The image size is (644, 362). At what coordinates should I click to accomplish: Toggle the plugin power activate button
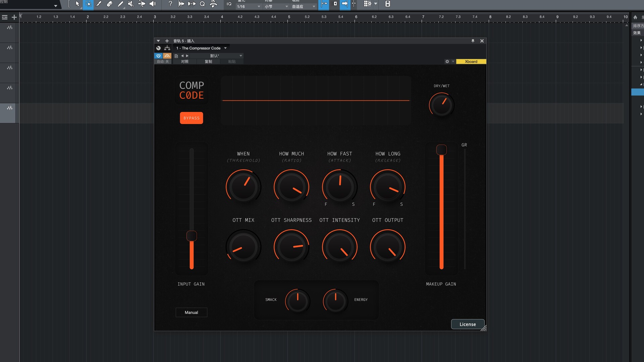[158, 56]
